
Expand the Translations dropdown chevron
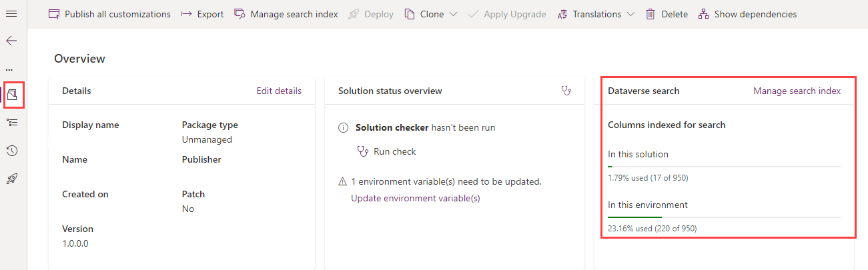pos(630,14)
